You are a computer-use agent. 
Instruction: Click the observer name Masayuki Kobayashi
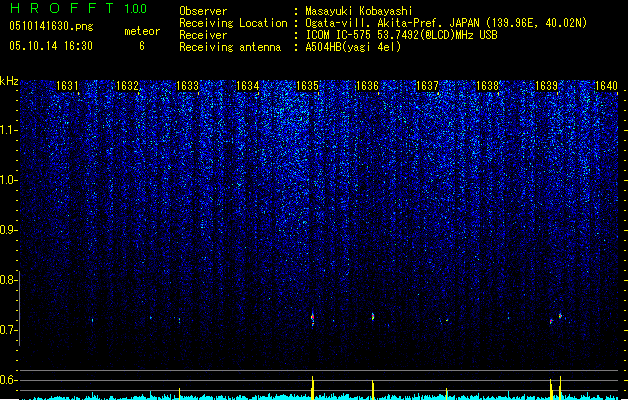(358, 11)
